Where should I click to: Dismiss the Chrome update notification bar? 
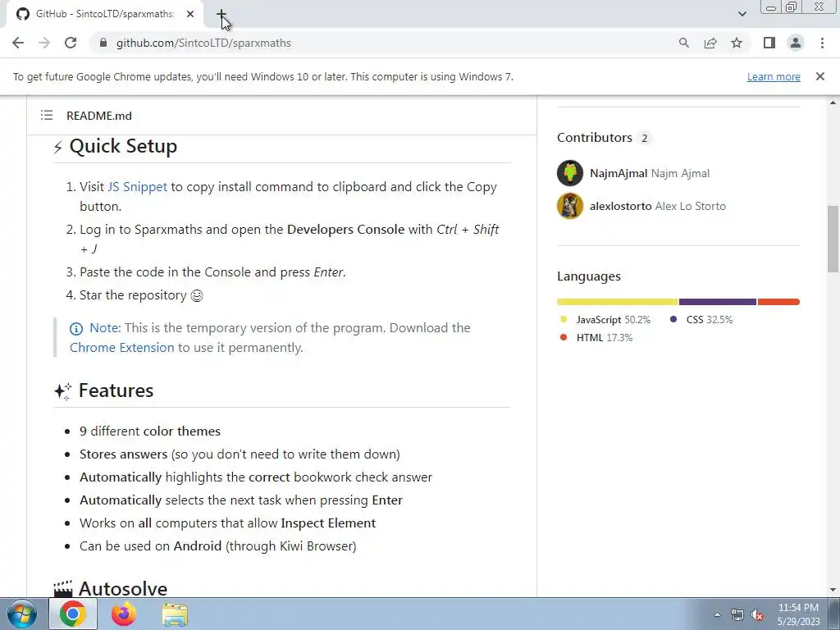tap(820, 76)
